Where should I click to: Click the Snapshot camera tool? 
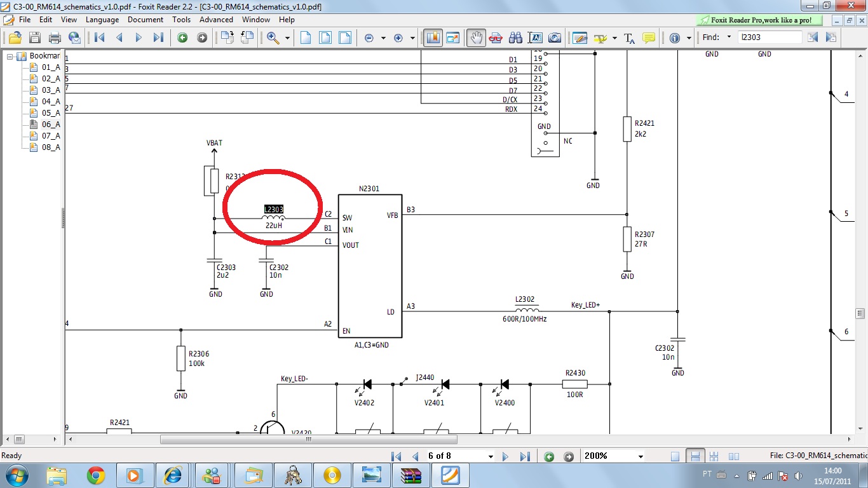[x=555, y=37]
